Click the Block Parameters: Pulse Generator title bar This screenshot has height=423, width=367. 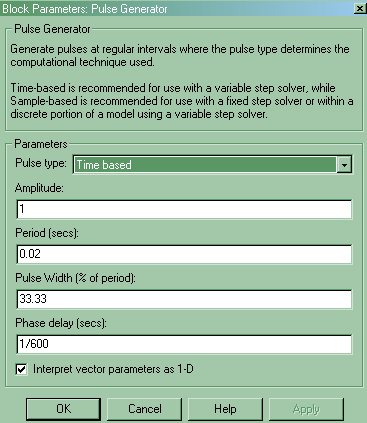pyautogui.click(x=177, y=9)
